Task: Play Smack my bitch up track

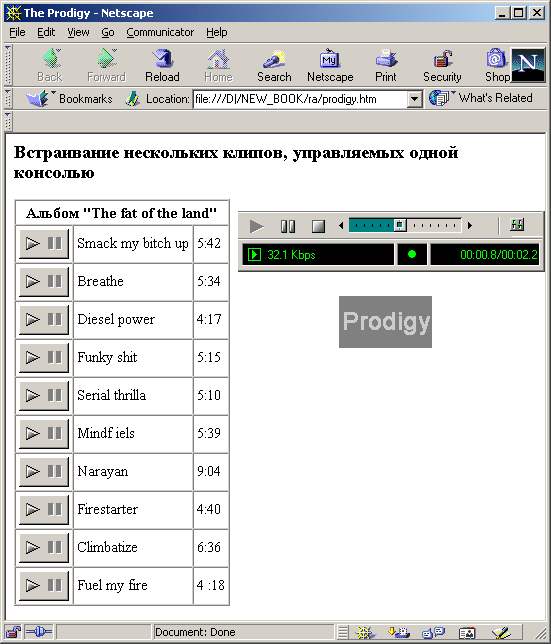Action: click(x=33, y=243)
